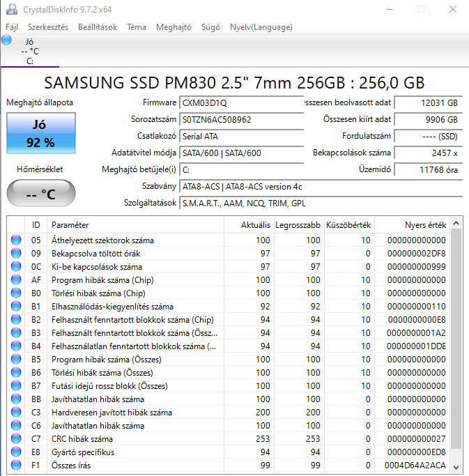Click the rotation rate field ---- (SSD)
Image resolution: width=469 pixels, height=476 pixels.
(429, 137)
